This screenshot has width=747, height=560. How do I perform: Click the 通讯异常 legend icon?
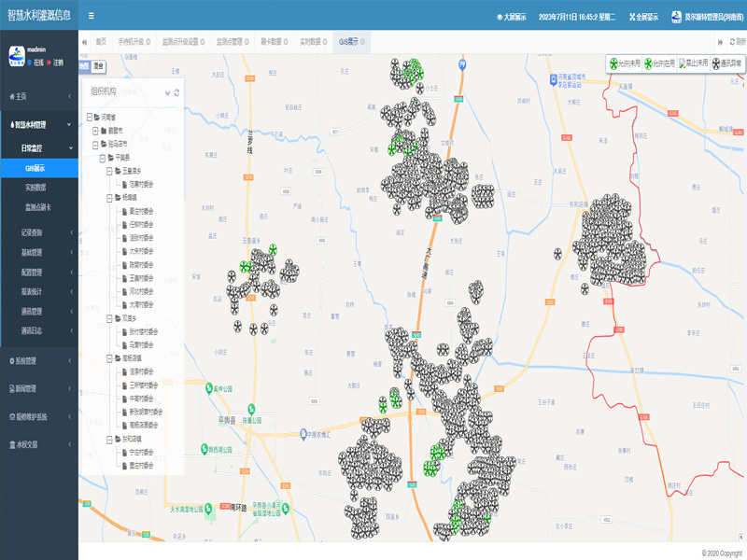718,63
